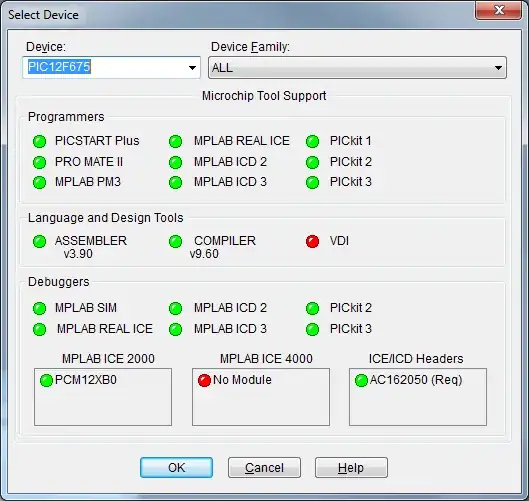The image size is (529, 501).
Task: Click the red VDI unsupported indicator
Action: point(312,241)
